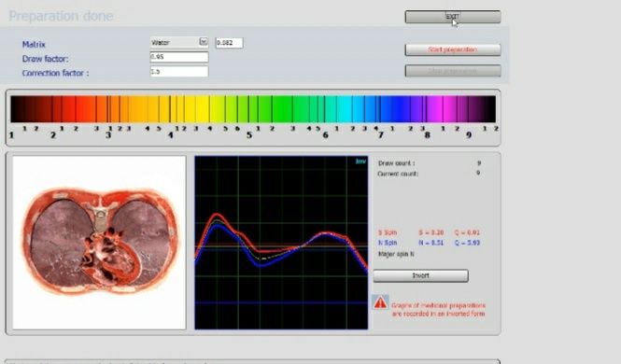Pick the magenta region of spectrum bar

[440, 109]
